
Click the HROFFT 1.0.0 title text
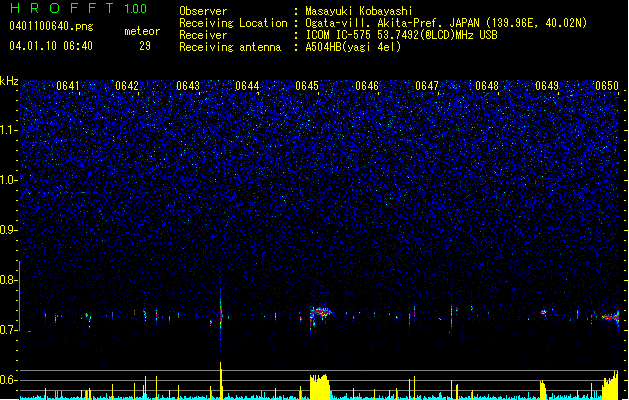click(78, 8)
